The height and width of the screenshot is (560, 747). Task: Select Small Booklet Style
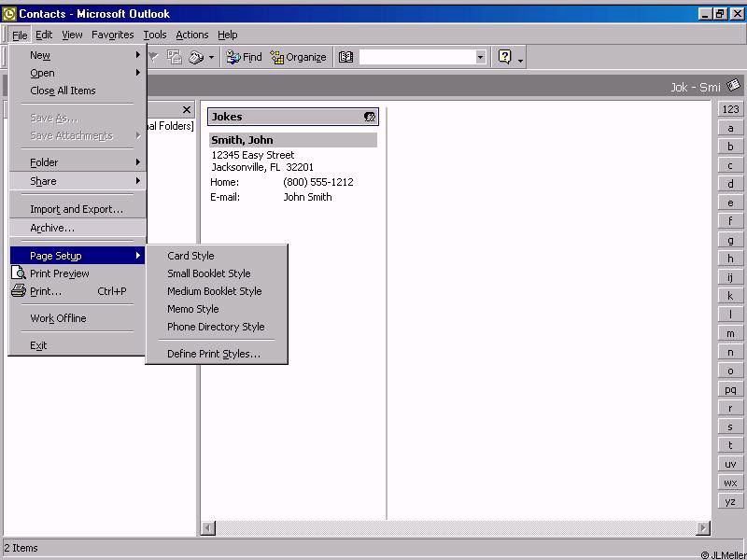point(217,273)
